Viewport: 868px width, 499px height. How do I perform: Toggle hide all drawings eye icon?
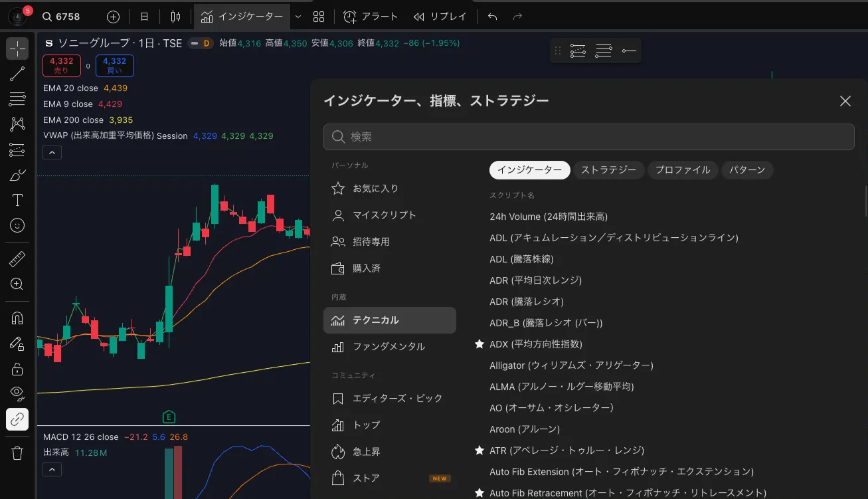(17, 393)
